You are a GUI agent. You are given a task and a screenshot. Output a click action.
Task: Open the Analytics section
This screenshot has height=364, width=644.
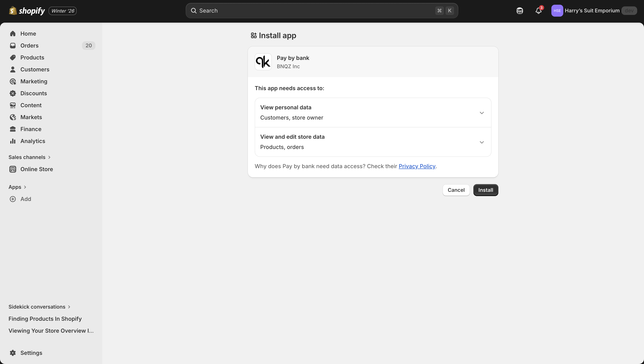point(33,141)
